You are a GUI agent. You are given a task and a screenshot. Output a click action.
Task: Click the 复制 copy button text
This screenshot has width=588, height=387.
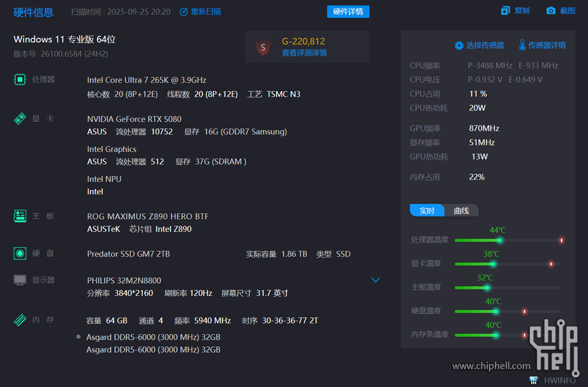pyautogui.click(x=522, y=11)
